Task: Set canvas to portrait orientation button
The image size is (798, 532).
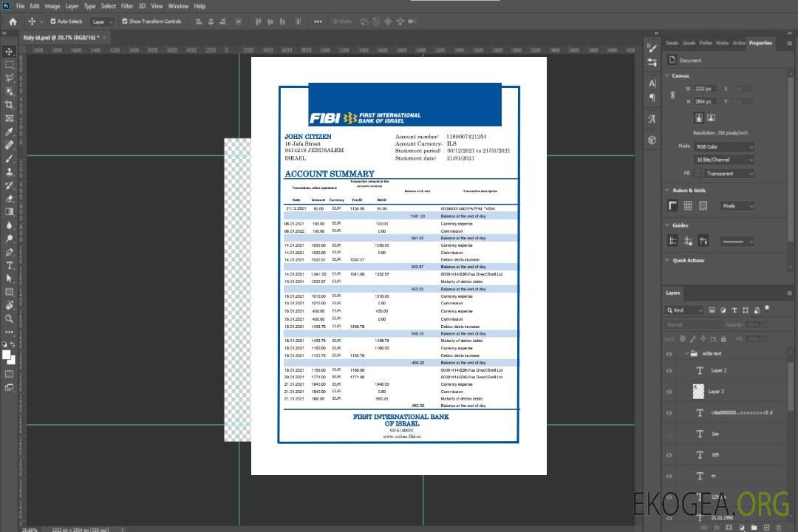Action: click(x=699, y=118)
